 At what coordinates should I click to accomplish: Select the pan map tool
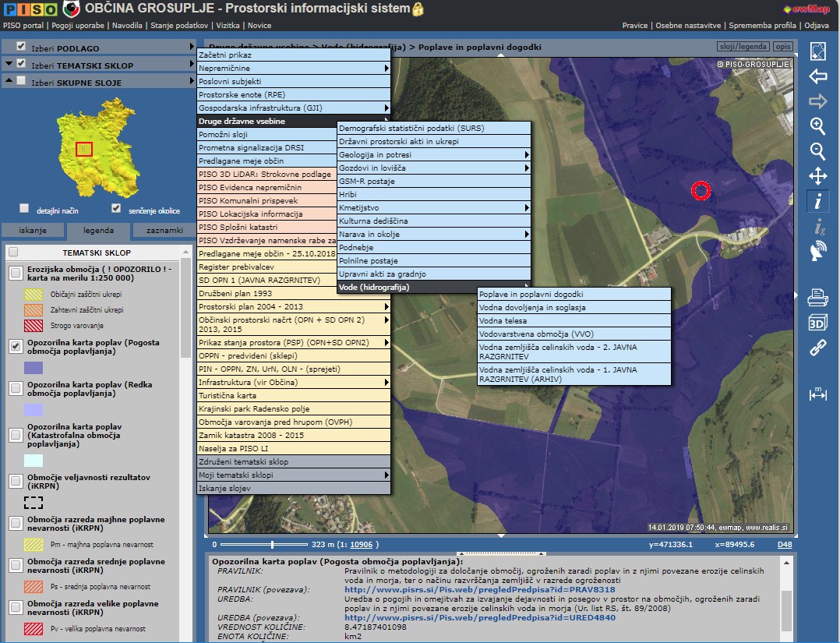pos(817,176)
